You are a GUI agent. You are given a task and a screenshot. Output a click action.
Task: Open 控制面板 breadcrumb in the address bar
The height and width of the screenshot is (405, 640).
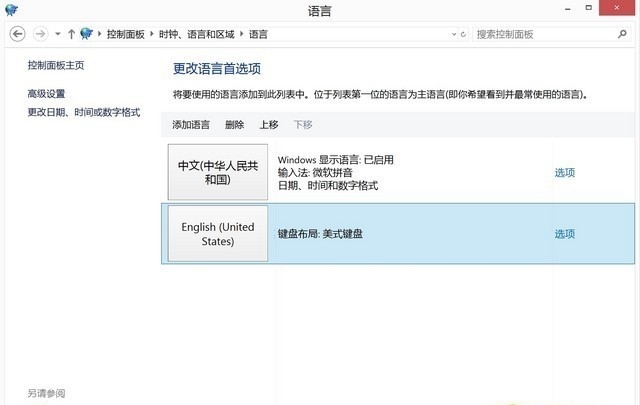point(126,34)
